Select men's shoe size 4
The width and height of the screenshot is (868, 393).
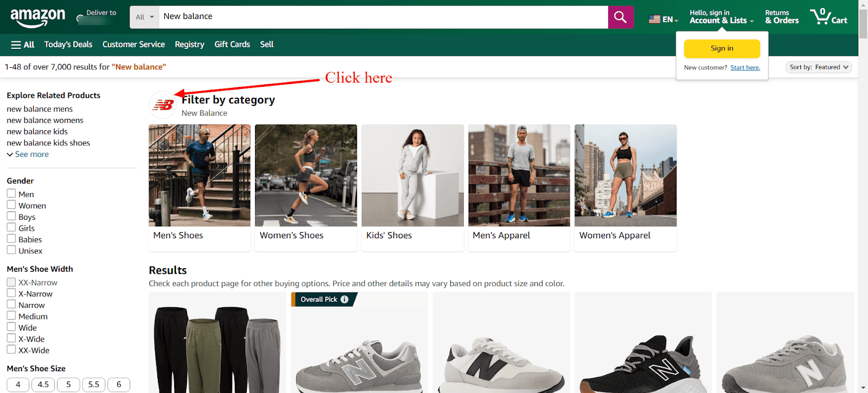[18, 384]
